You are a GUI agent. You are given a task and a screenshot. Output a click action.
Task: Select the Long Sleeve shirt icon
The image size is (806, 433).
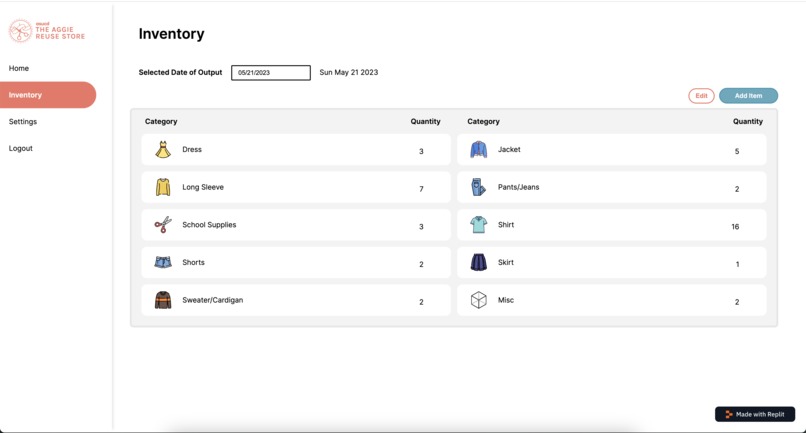(x=163, y=187)
